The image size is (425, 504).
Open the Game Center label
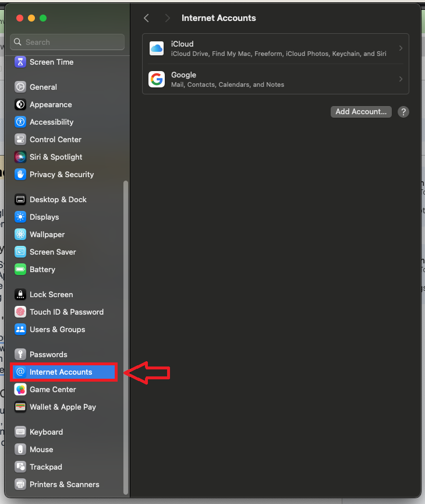(x=52, y=389)
